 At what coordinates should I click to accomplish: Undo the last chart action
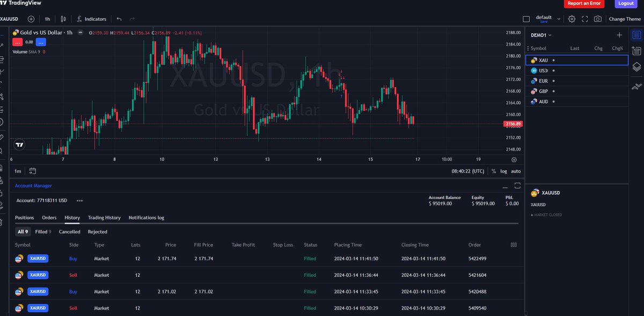119,19
